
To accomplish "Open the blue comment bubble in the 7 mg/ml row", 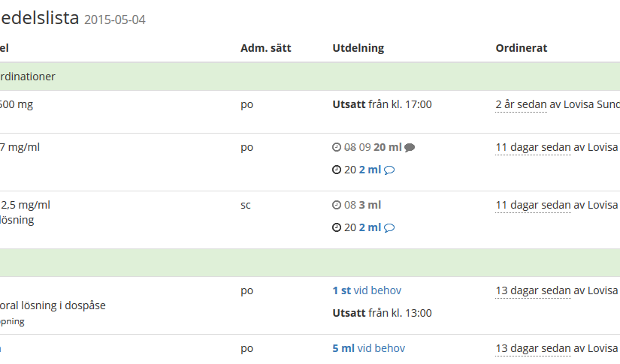I will point(389,170).
